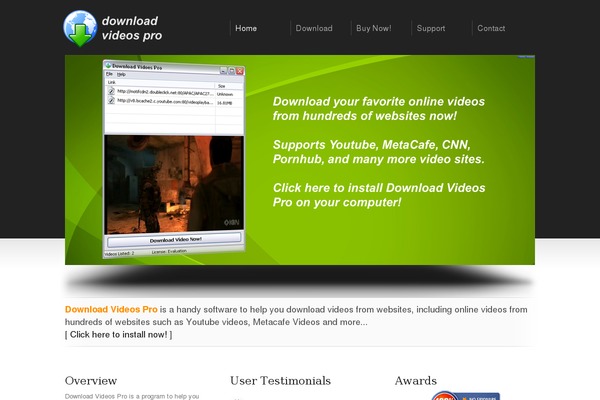Click the minimize button in app screenshot
Image resolution: width=600 pixels, height=400 pixels.
(x=223, y=70)
